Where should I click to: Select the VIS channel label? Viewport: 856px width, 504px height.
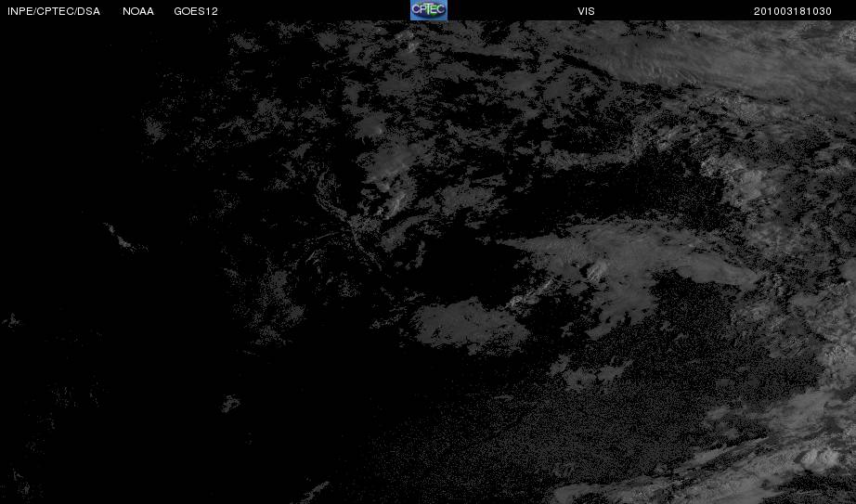(x=586, y=11)
